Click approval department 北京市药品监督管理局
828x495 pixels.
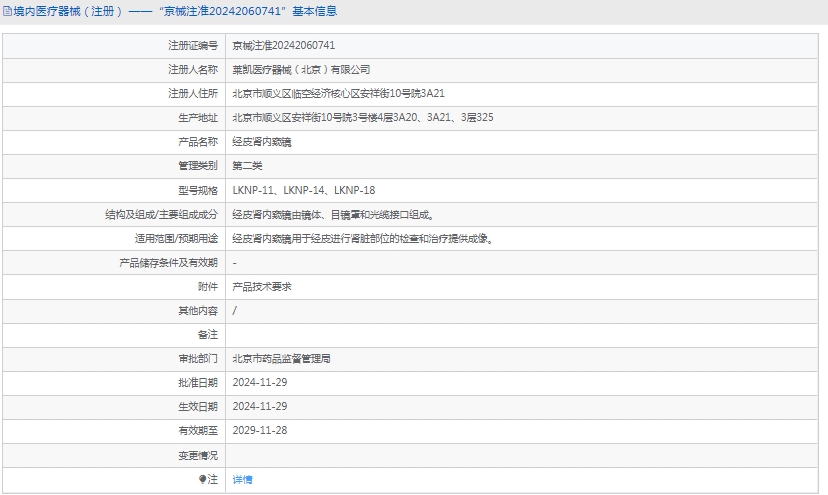(281, 359)
